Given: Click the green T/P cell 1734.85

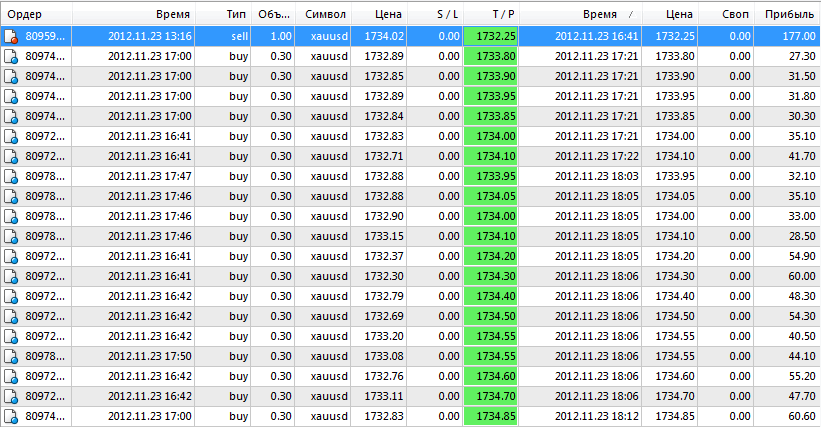Looking at the screenshot, I should 491,417.
